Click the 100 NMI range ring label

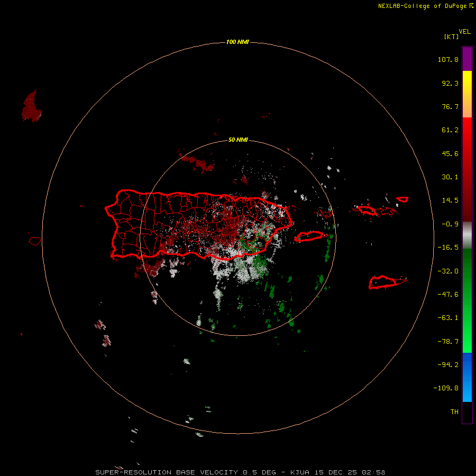pos(237,42)
